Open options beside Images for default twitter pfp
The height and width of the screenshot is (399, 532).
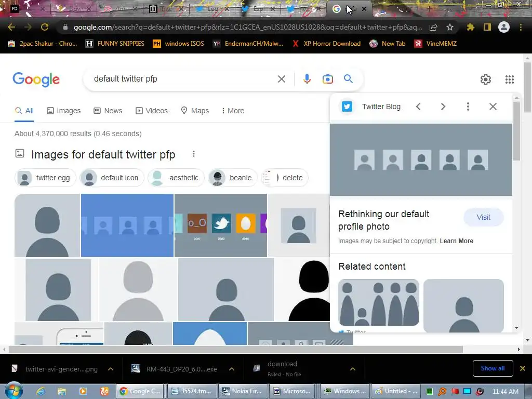click(194, 154)
